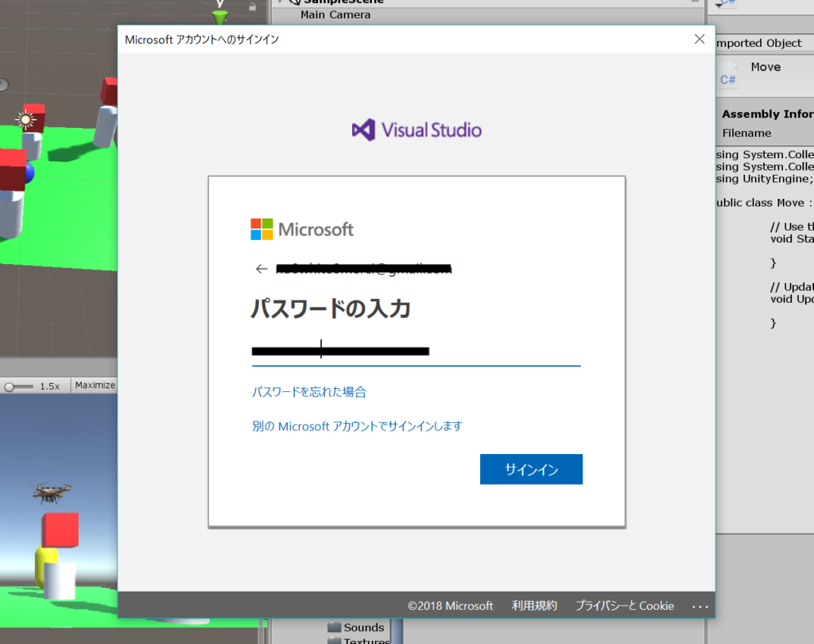Select Main Camera in the Hierarchy

click(335, 14)
